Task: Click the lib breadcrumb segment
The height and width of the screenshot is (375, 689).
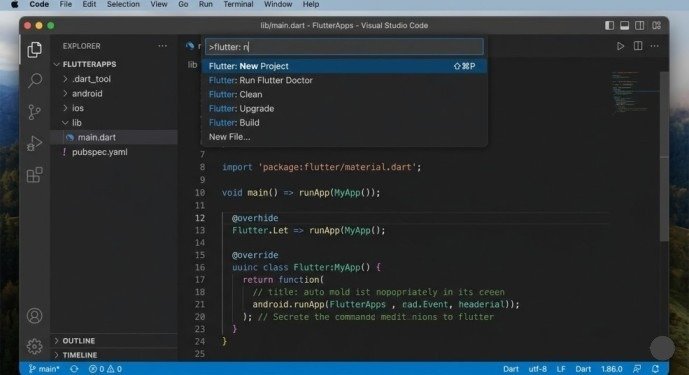Action: pos(192,65)
